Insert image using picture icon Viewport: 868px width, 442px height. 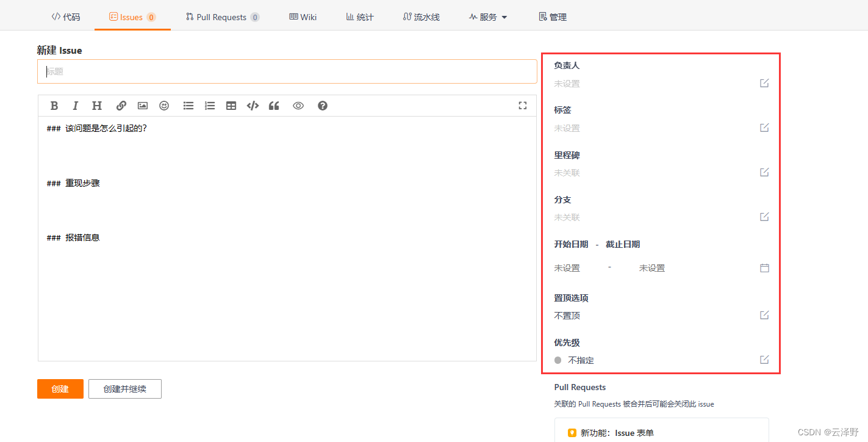[x=142, y=106]
